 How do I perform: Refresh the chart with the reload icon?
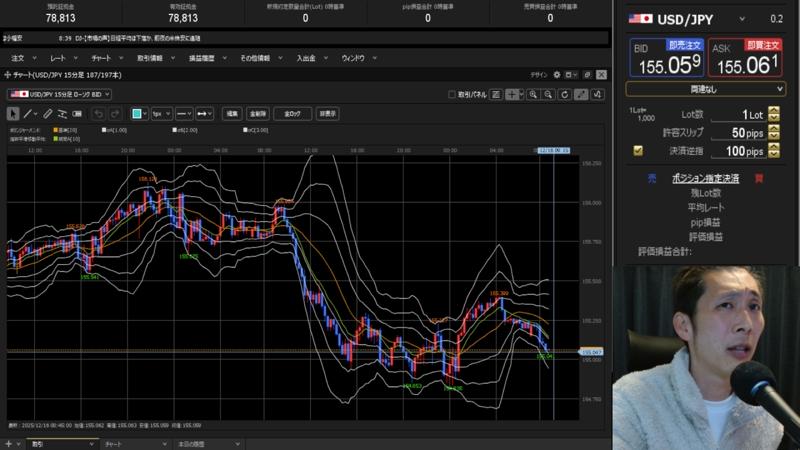pos(564,94)
